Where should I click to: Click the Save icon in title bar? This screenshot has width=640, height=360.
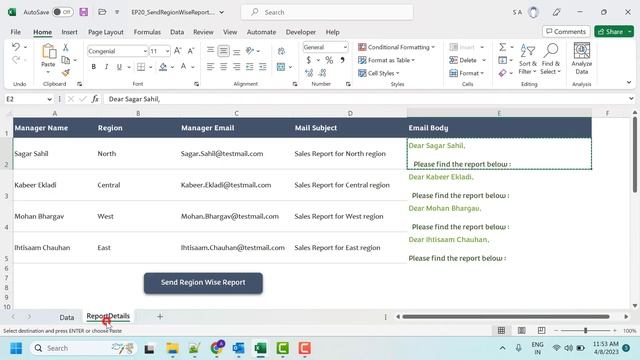(x=84, y=12)
